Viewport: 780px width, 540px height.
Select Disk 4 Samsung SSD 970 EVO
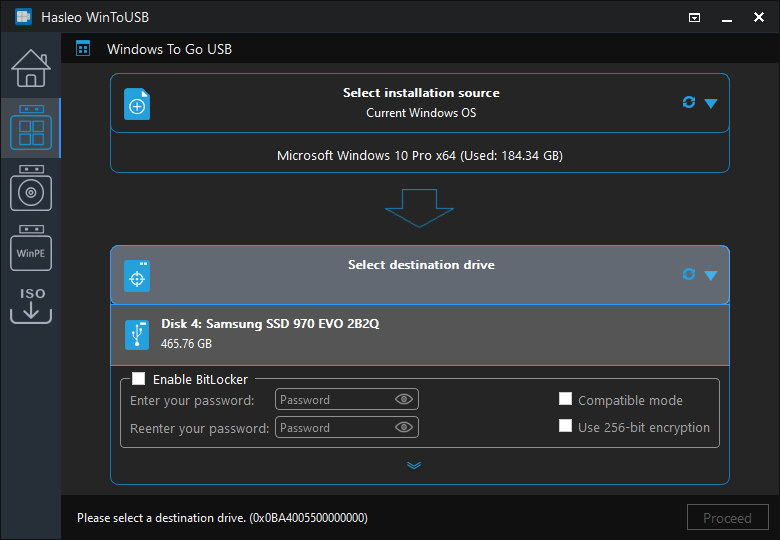coord(420,335)
